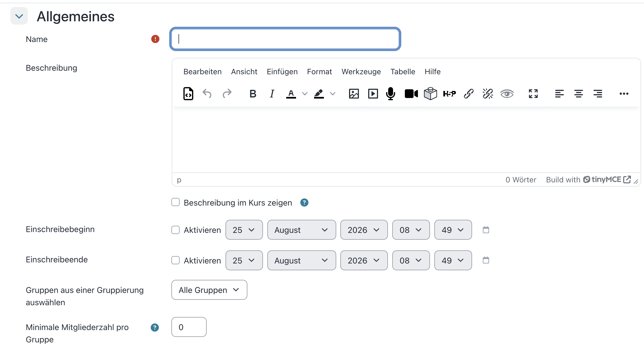Open the text color picker arrow

[x=305, y=94]
